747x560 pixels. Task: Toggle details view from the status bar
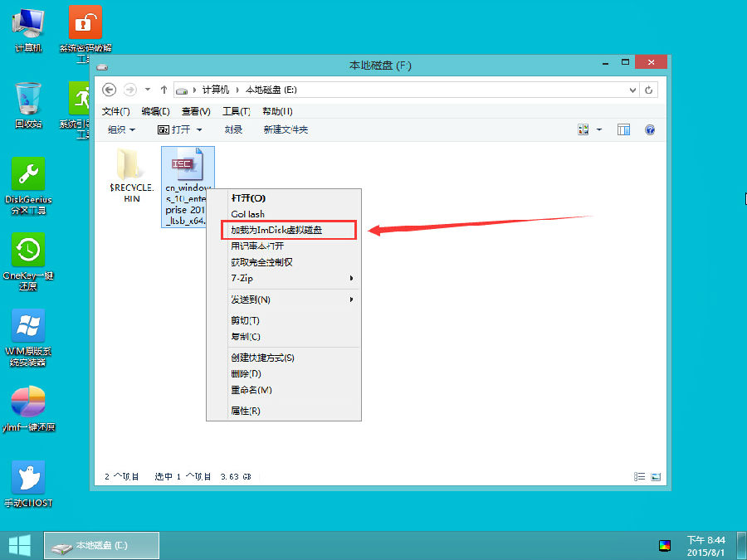[x=656, y=476]
